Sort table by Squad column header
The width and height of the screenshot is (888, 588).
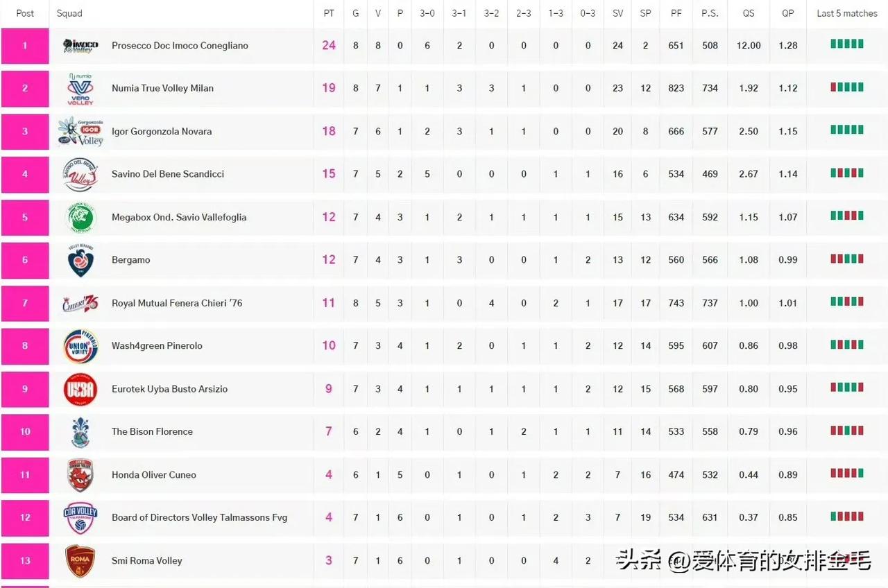[x=69, y=13]
